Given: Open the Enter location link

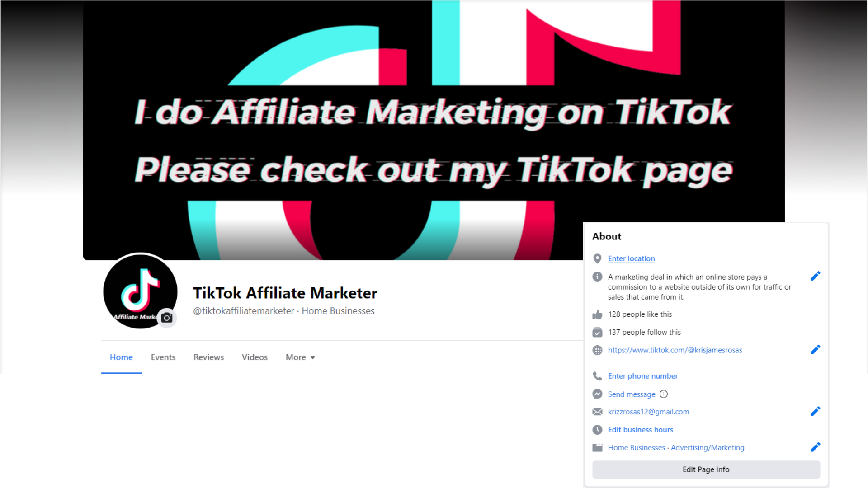Looking at the screenshot, I should (x=631, y=258).
